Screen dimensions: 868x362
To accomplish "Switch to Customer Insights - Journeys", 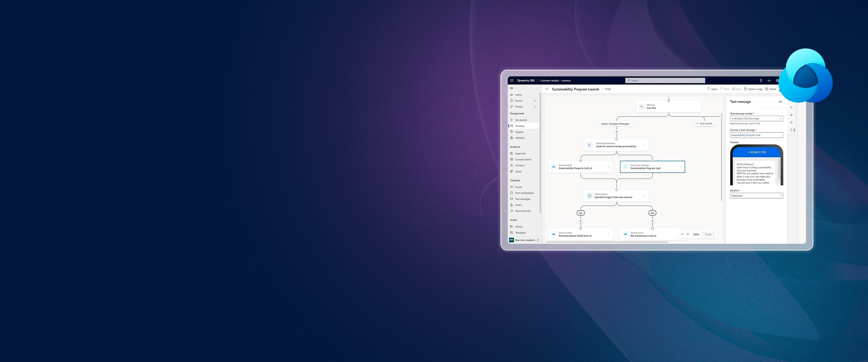I will (555, 81).
